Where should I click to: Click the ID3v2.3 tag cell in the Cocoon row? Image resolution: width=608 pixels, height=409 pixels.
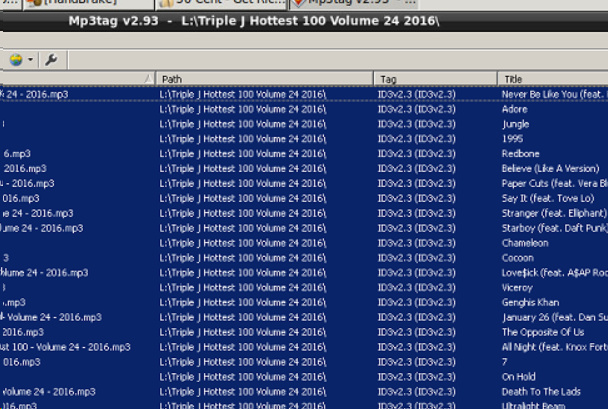pyautogui.click(x=417, y=258)
